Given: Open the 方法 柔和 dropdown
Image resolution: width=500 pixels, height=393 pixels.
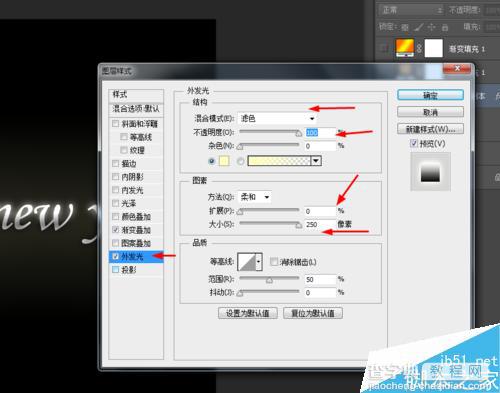Looking at the screenshot, I should tap(255, 197).
